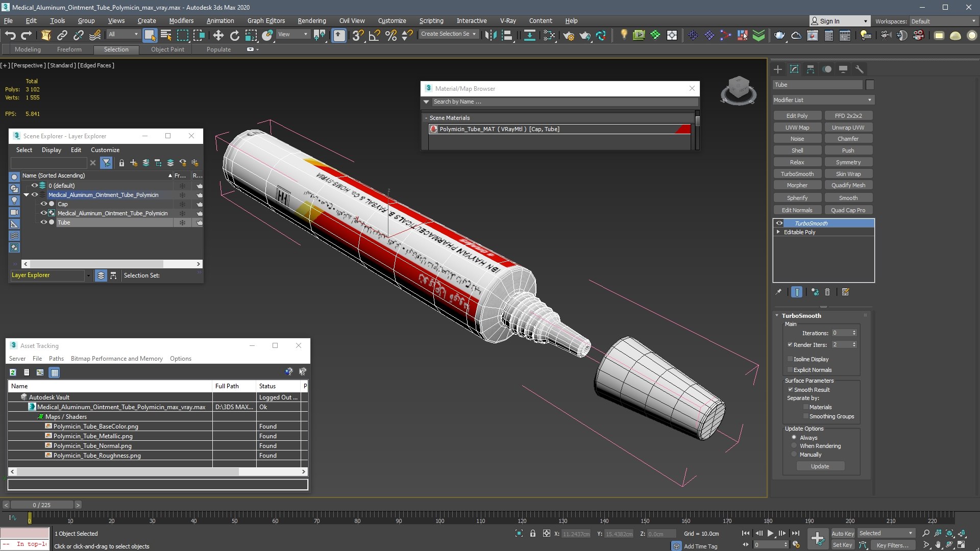The image size is (980, 551).
Task: Open the Modifier List dropdown
Action: point(823,100)
